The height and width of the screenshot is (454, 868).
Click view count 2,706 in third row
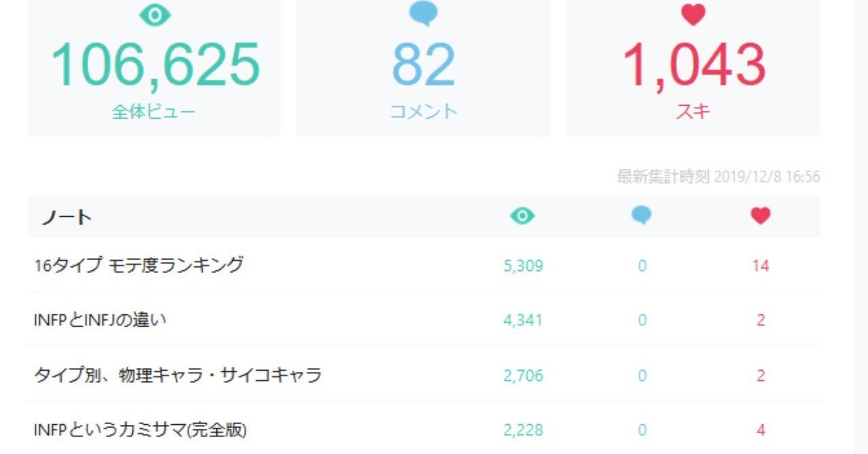(x=523, y=375)
